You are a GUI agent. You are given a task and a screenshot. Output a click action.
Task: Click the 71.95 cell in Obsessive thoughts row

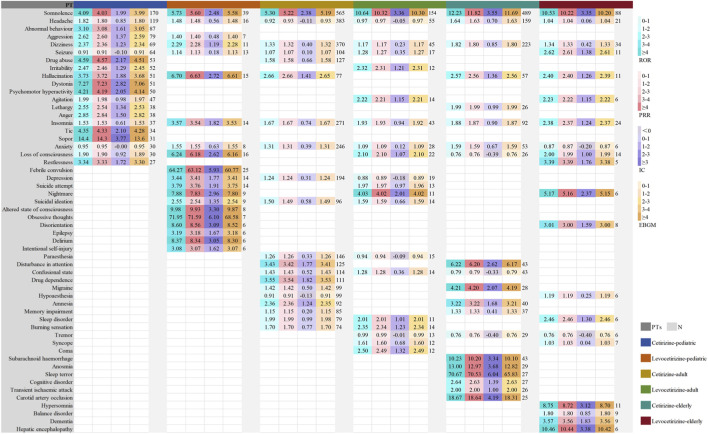(176, 217)
